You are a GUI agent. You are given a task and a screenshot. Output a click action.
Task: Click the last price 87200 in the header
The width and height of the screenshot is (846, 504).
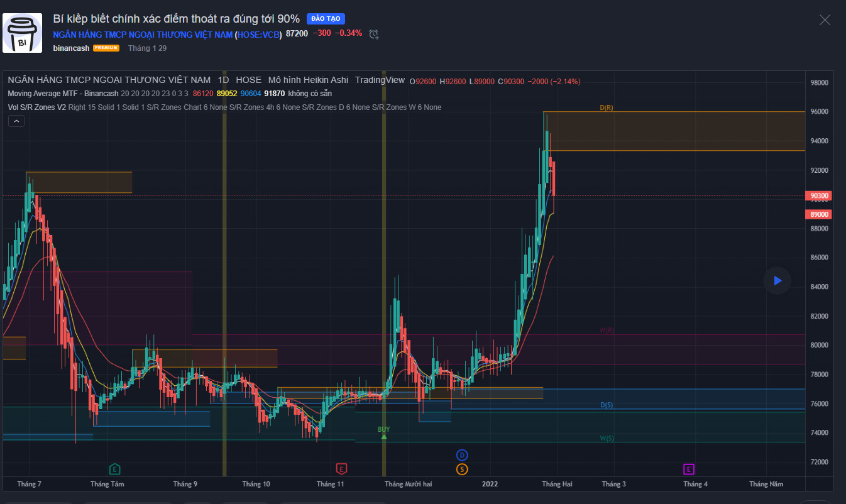click(x=297, y=33)
